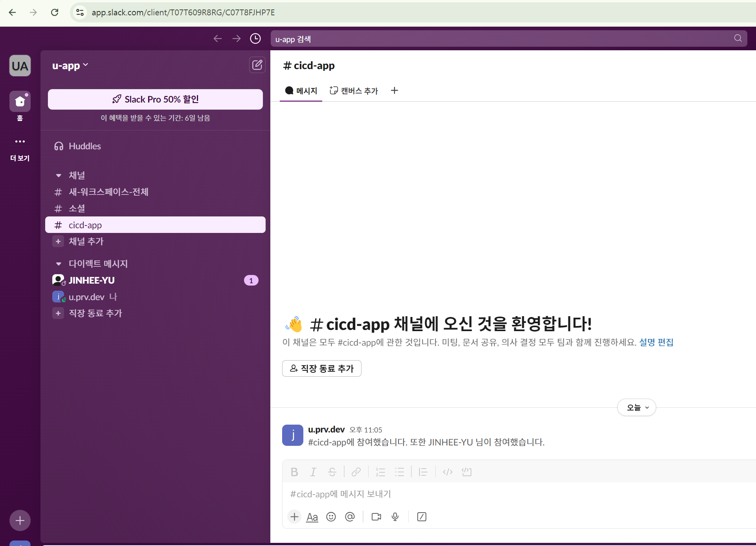Toggle inline code formatting
The height and width of the screenshot is (546, 756).
tap(448, 472)
